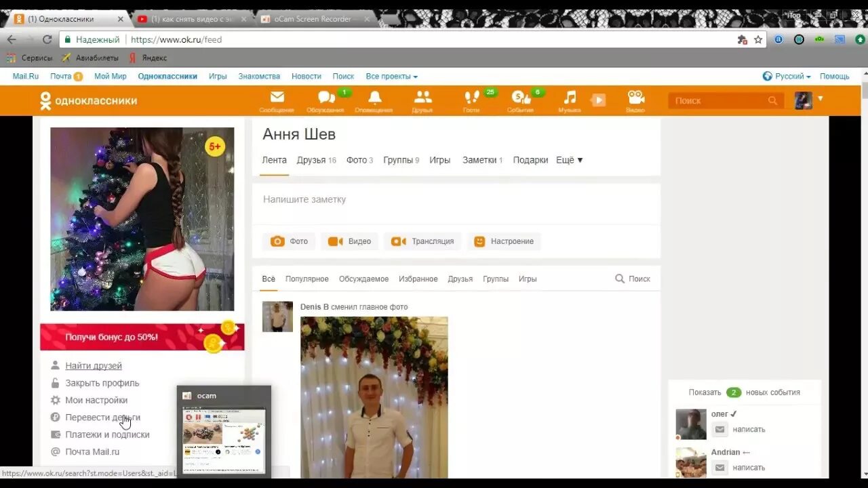The height and width of the screenshot is (488, 868).
Task: Click the 5+ badge on profile photo
Action: click(215, 146)
